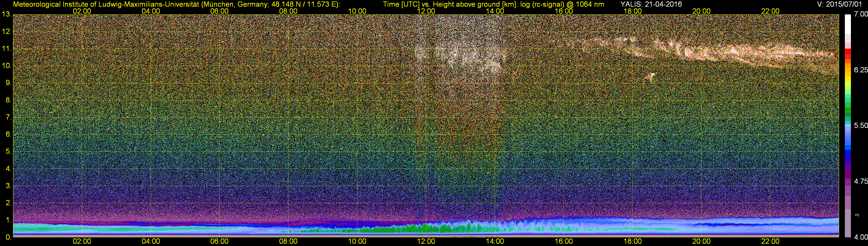
Task: Click the 12:00 label on the top time axis
Action: click(426, 11)
